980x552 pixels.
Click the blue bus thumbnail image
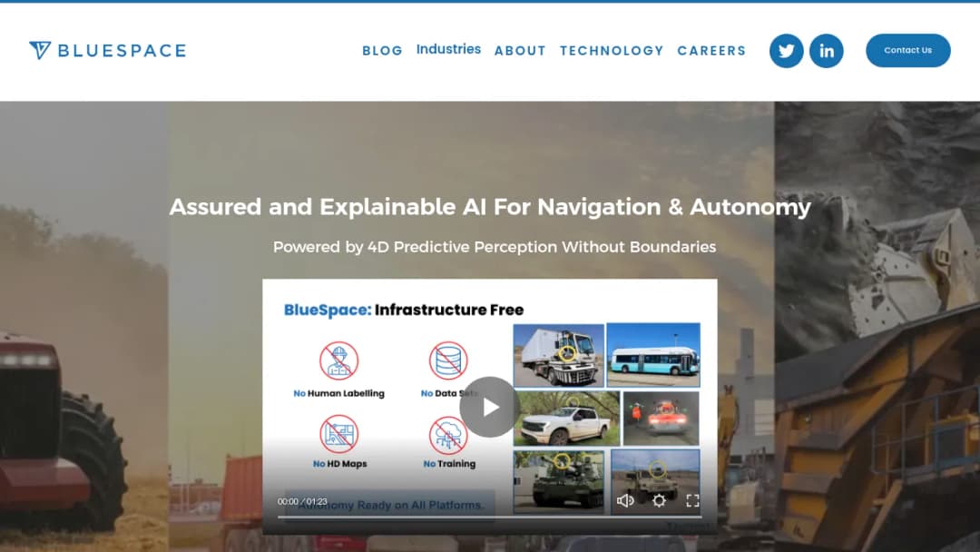(x=653, y=355)
